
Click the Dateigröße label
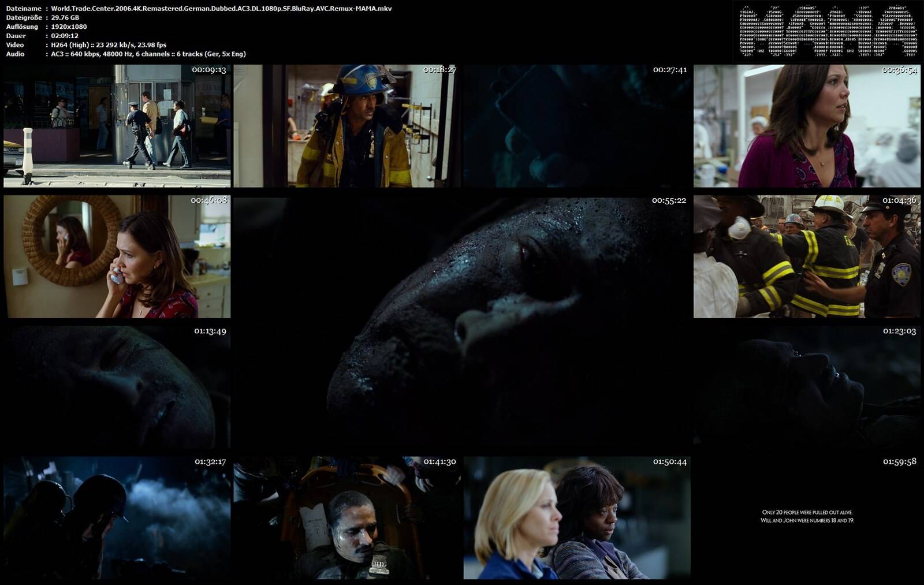click(x=24, y=17)
